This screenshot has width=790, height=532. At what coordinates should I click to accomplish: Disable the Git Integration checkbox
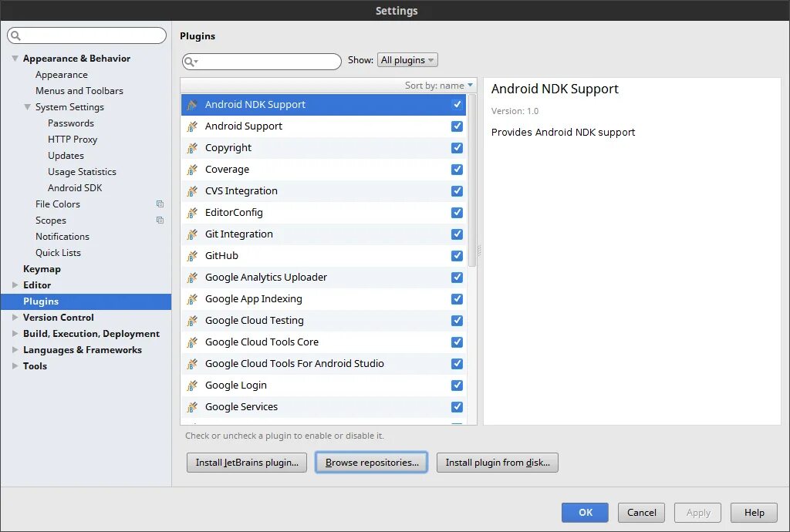pos(457,234)
